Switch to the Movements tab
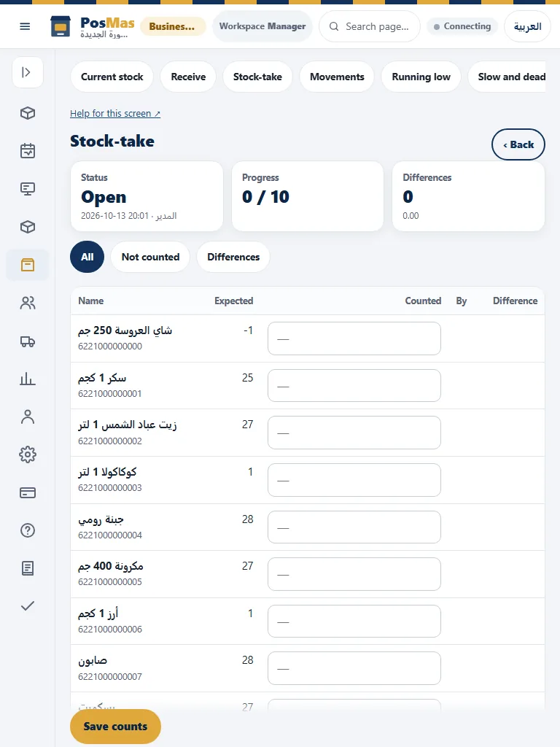 [337, 77]
